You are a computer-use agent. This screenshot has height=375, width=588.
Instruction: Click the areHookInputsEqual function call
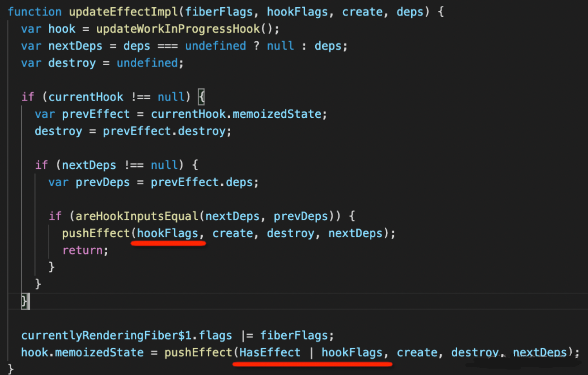pos(137,216)
